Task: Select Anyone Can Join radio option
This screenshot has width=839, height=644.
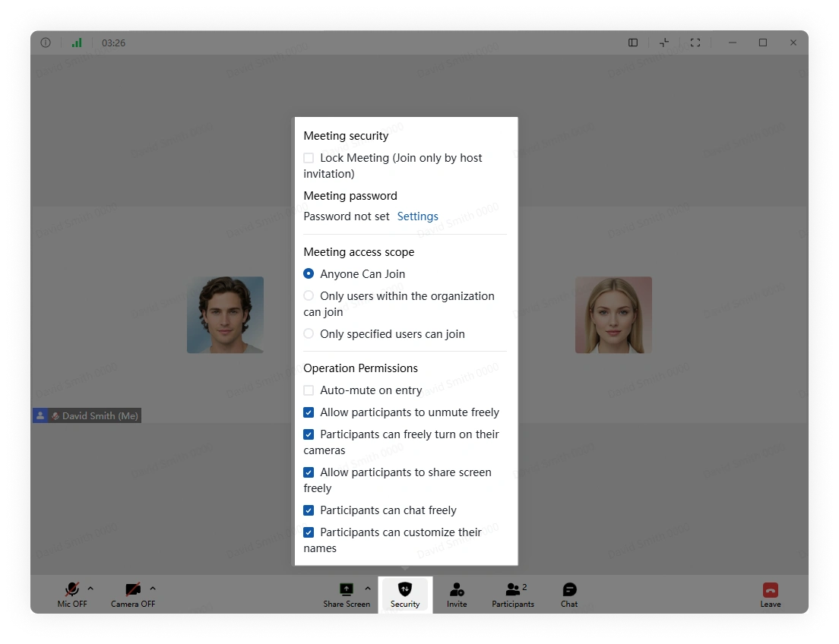Action: pyautogui.click(x=309, y=274)
